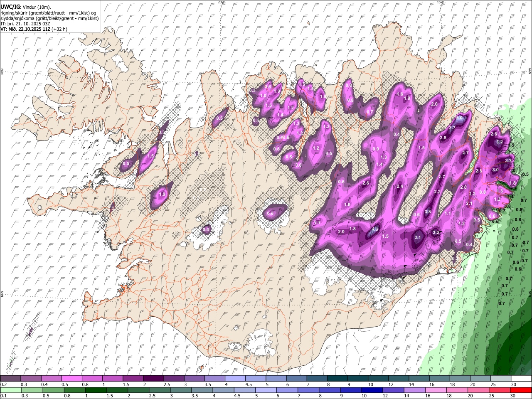Click the '3.7' value below the 5.0 peak
The height and width of the screenshot is (399, 532).
[x=452, y=128]
